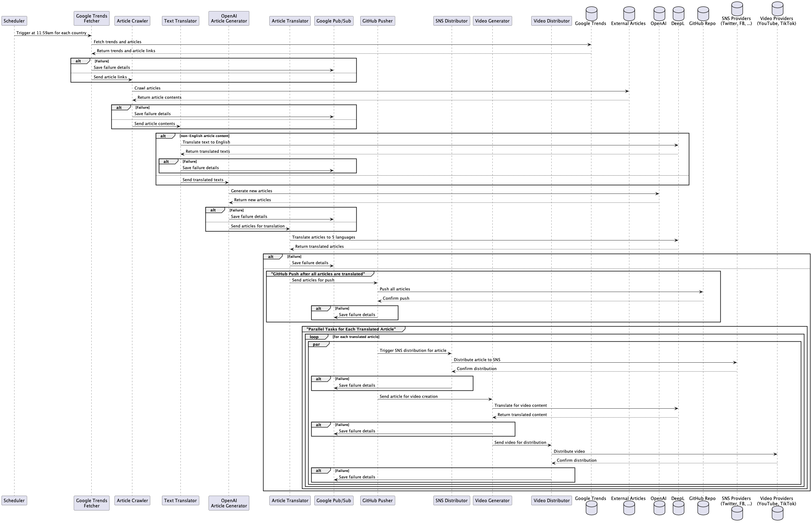This screenshot has width=812, height=525.
Task: Click the External Articles database icon at top
Action: point(629,14)
